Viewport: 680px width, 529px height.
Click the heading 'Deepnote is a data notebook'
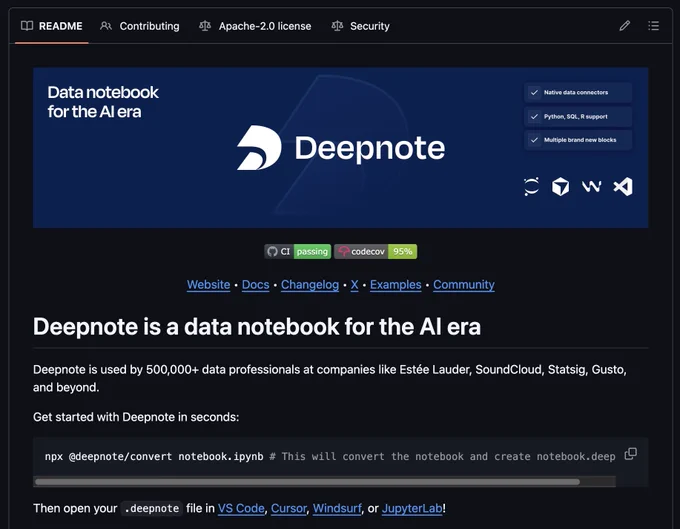(257, 326)
